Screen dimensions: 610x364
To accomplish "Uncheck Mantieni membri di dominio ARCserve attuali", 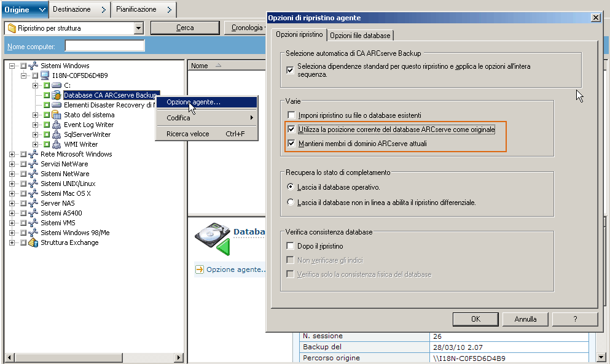I will pyautogui.click(x=291, y=144).
